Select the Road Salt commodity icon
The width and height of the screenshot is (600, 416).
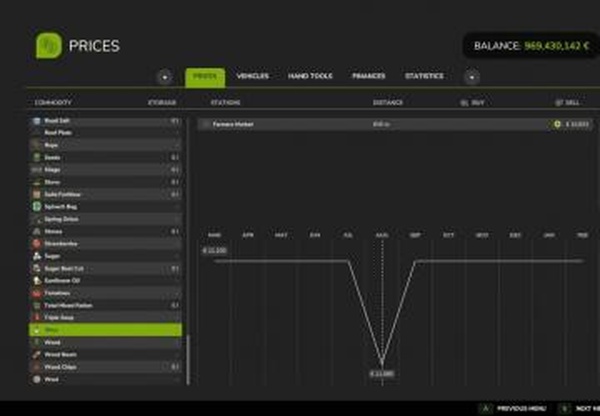click(37, 121)
